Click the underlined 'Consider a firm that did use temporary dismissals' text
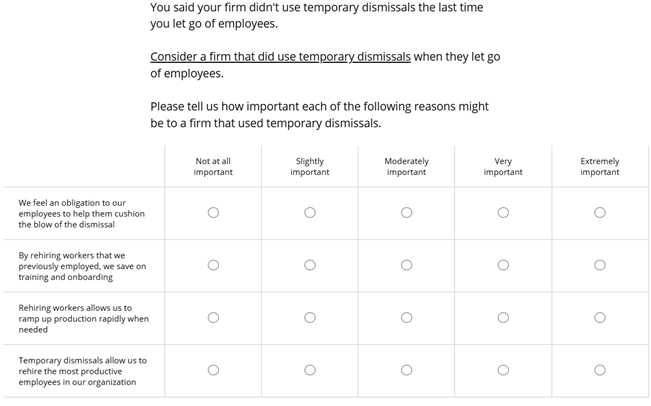 point(280,57)
